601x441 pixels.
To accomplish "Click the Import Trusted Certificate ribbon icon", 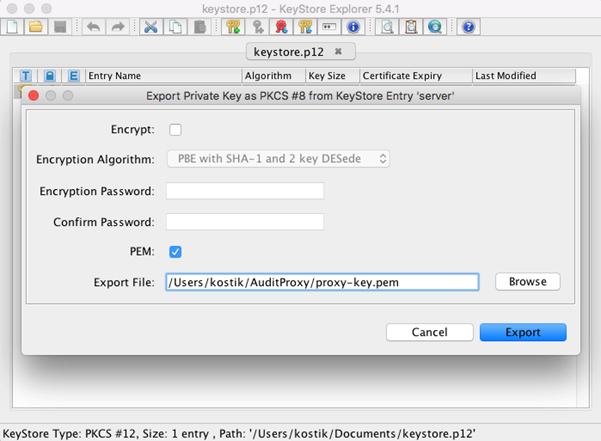I will tap(282, 27).
